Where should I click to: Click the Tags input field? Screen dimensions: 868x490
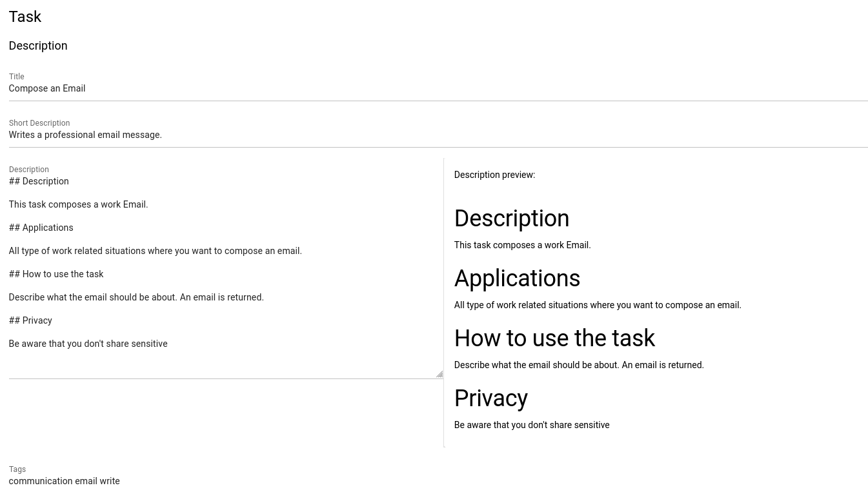[438, 482]
